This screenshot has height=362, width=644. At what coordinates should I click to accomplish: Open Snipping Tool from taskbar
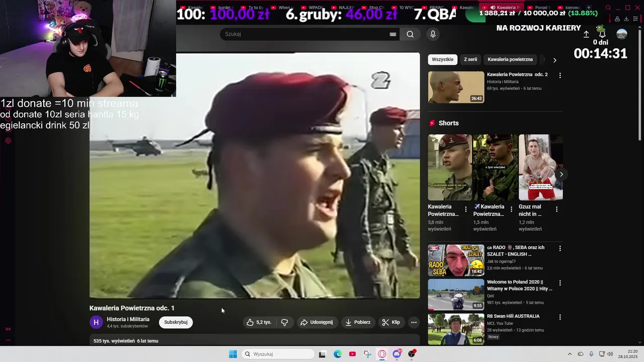pyautogui.click(x=367, y=354)
